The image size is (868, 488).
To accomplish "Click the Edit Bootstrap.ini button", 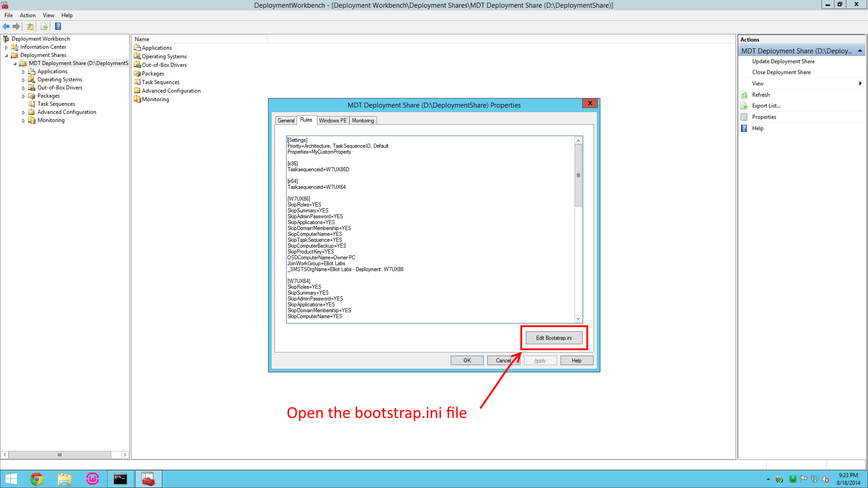I will click(x=554, y=338).
